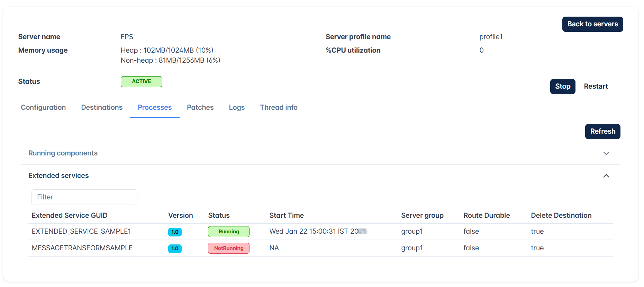Collapse the Extended services section chevron
The height and width of the screenshot is (287, 644).
tap(606, 176)
